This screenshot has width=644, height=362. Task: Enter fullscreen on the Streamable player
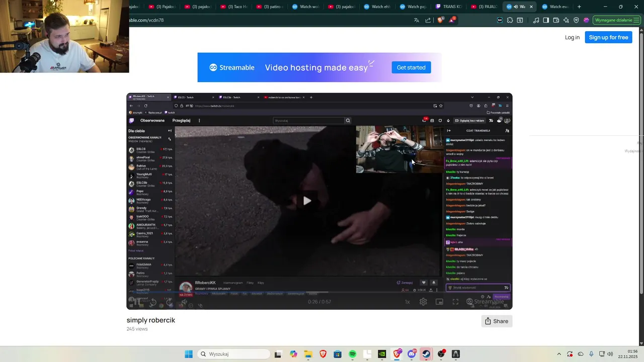click(x=455, y=302)
